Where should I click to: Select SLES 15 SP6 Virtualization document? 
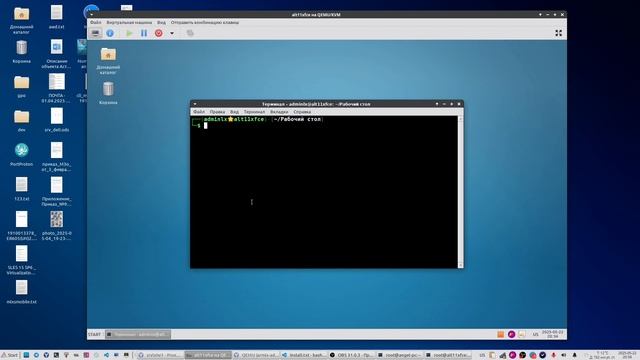click(x=22, y=260)
